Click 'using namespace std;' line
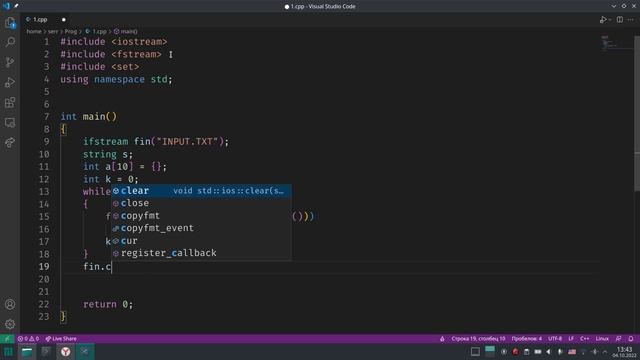 click(x=116, y=79)
